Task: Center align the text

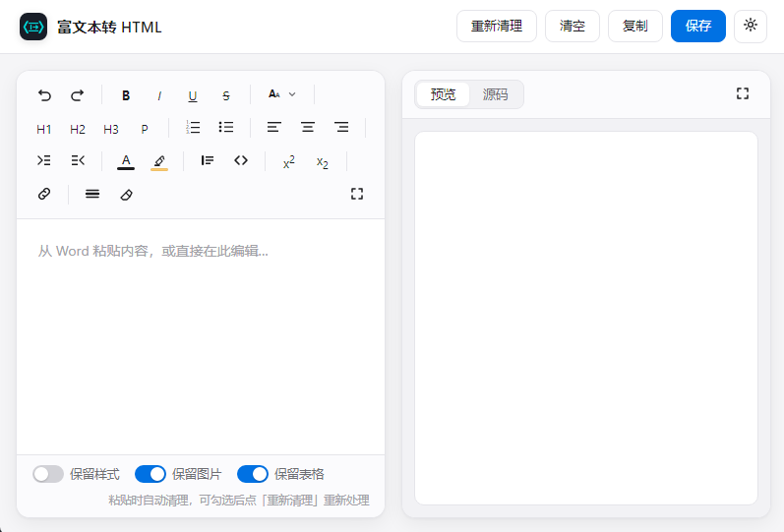Action: [x=308, y=128]
